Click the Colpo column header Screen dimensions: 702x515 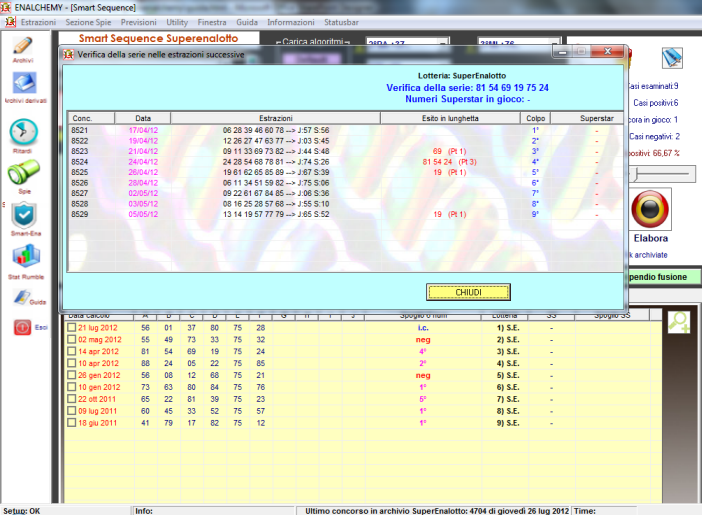pos(535,118)
